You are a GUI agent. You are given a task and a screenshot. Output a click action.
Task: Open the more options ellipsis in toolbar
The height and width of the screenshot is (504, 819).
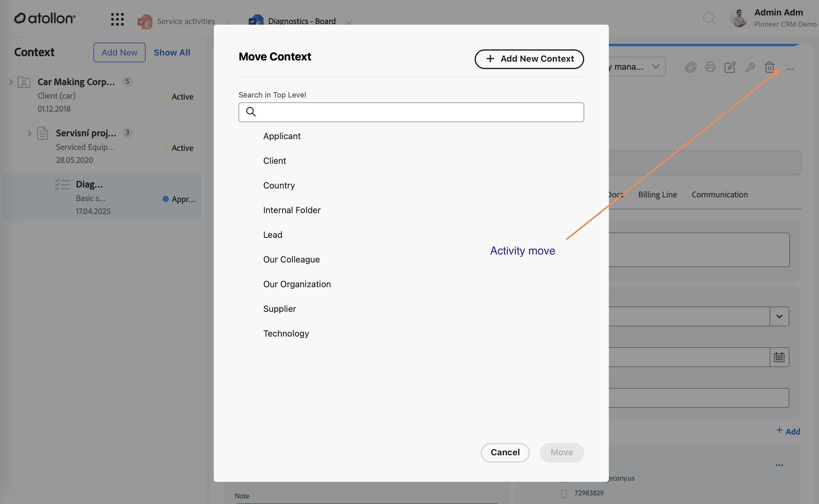[x=790, y=69]
